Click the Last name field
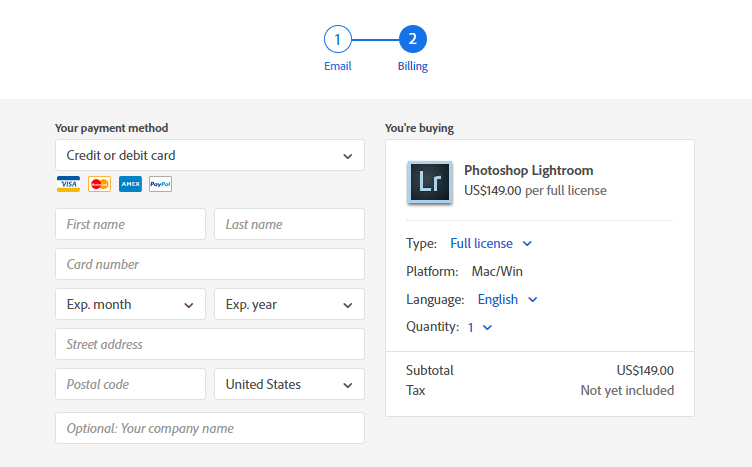The height and width of the screenshot is (467, 752). [289, 224]
